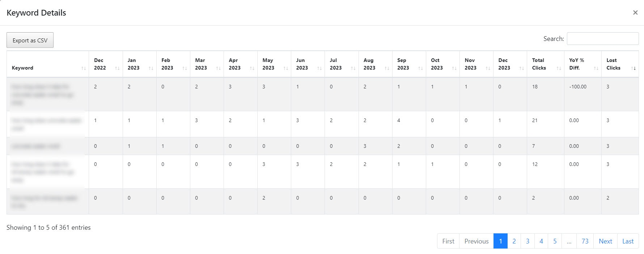Click the Nov 2023 column header
The width and height of the screenshot is (644, 254).
470,64
